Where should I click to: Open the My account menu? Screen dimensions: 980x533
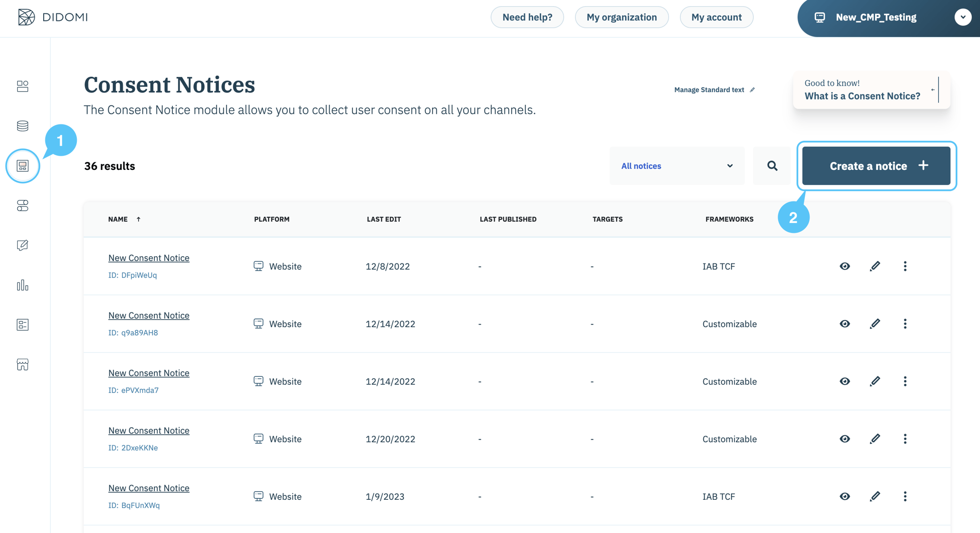coord(716,17)
